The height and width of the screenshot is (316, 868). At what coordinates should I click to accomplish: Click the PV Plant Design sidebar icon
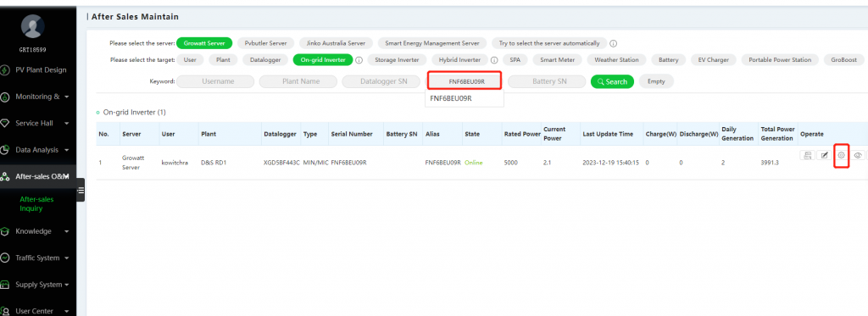tap(5, 70)
